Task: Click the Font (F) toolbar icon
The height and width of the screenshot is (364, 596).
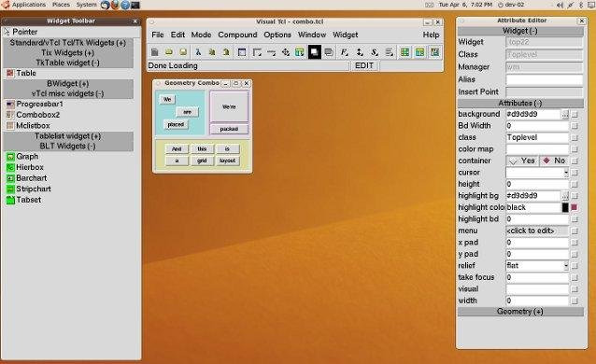Action: [344, 52]
